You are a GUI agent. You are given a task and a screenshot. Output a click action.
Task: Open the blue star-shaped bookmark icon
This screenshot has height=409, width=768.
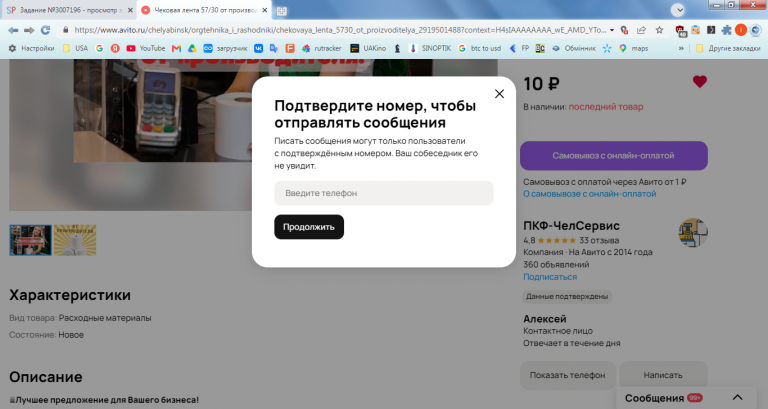(607, 48)
